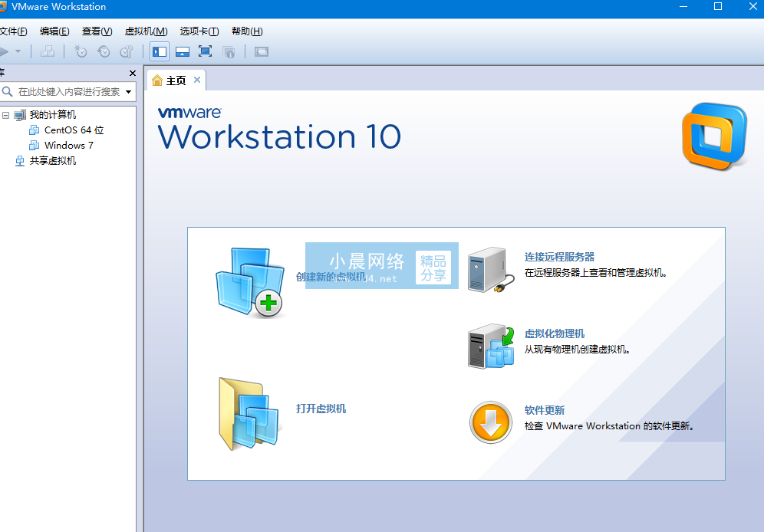Click the 软件更新 link

point(545,410)
